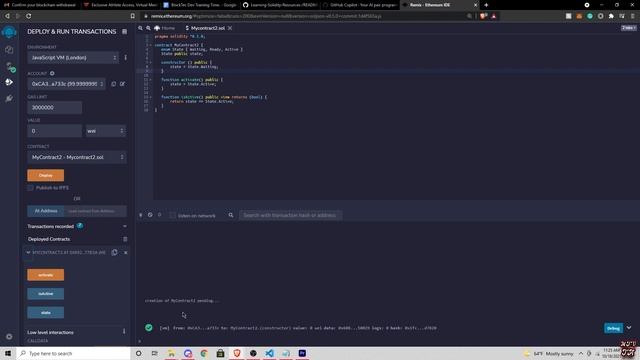Open Remix home logo in sidebar
This screenshot has width=640, height=360.
coord(9,32)
